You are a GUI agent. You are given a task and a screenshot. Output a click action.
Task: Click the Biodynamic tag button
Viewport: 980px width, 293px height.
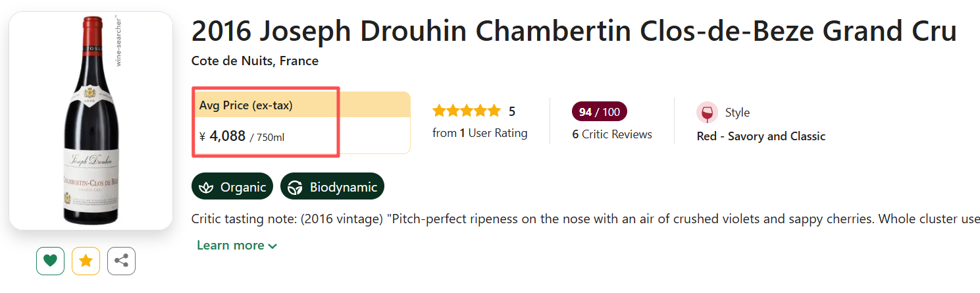[x=332, y=187]
